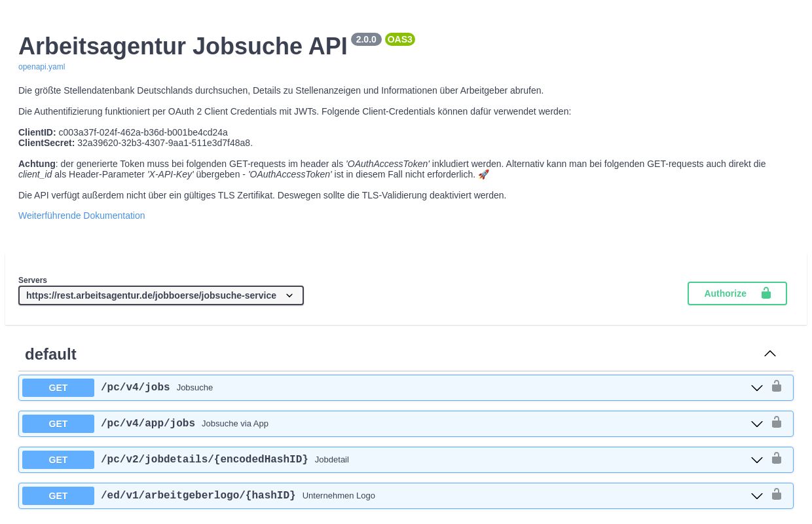Screen dimensions: 812x524
Task: Click the ClientSecret value 32a39620-32b3-4307-9aa1-511e3d7f48a8
Action: (x=164, y=143)
